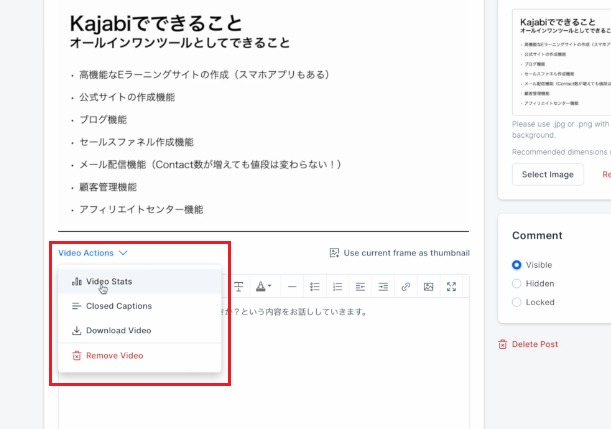Click the Closed Captions lines icon

76,306
